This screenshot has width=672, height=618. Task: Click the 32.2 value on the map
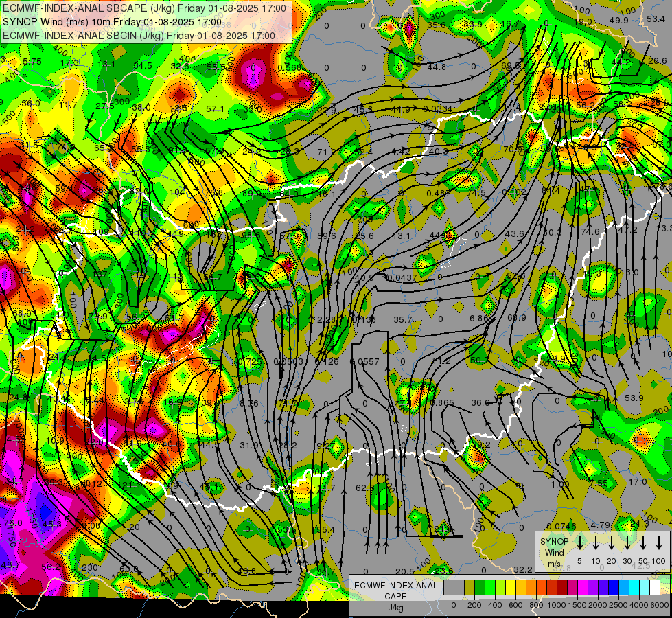523,569
